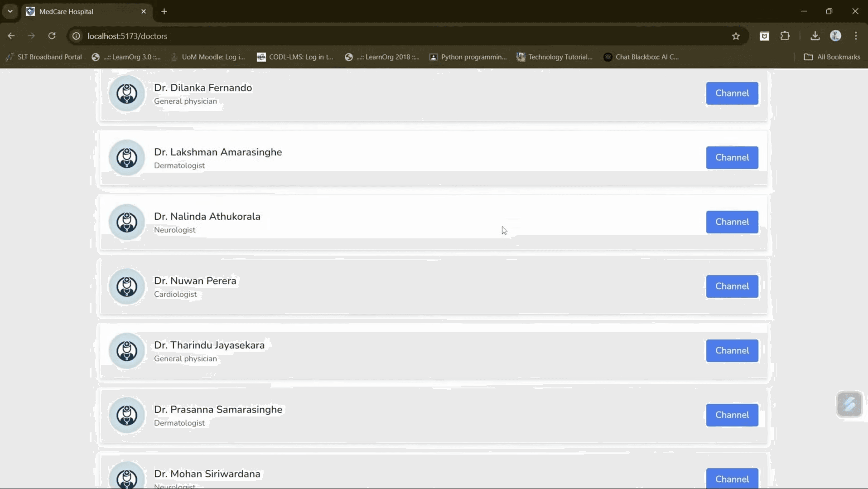Viewport: 868px width, 489px height.
Task: Open the tab search chevron
Action: 10,11
